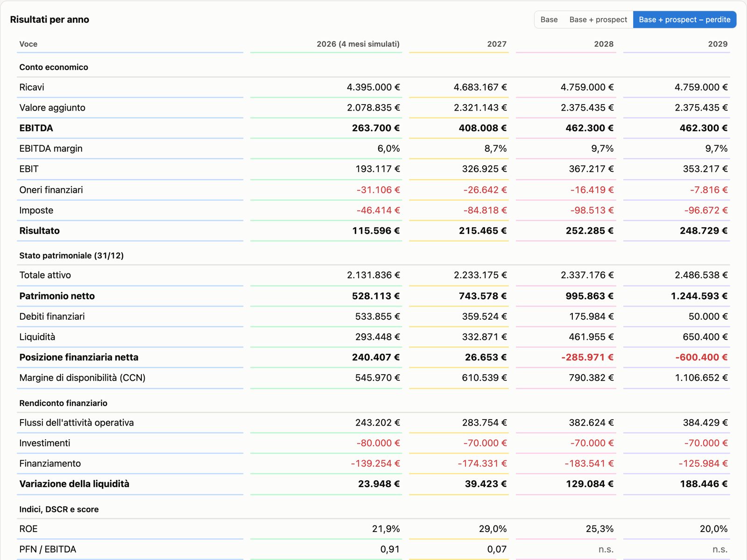Image resolution: width=747 pixels, height=560 pixels.
Task: Click the Voce column header
Action: tap(28, 44)
